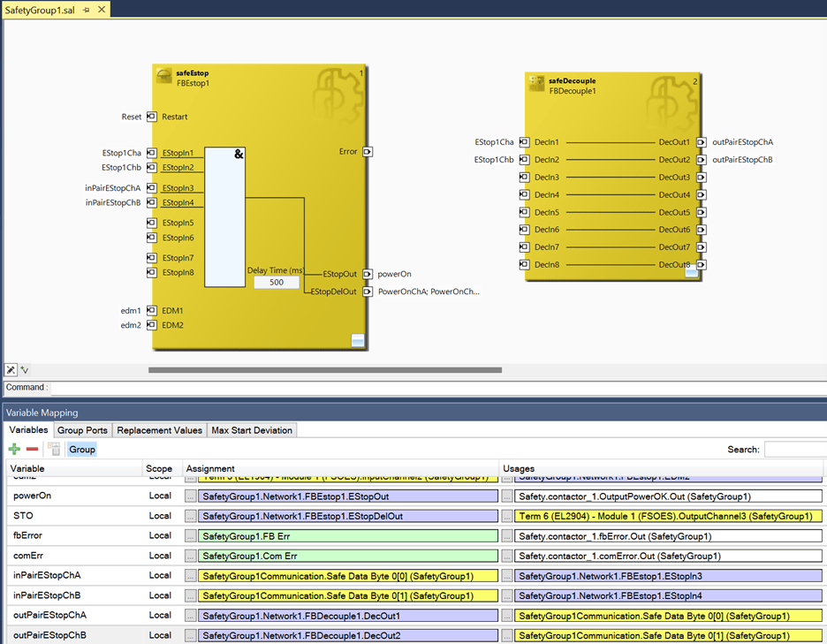This screenshot has width=827, height=644.
Task: Open assignment browse button for powerOn row
Action: pyautogui.click(x=190, y=496)
